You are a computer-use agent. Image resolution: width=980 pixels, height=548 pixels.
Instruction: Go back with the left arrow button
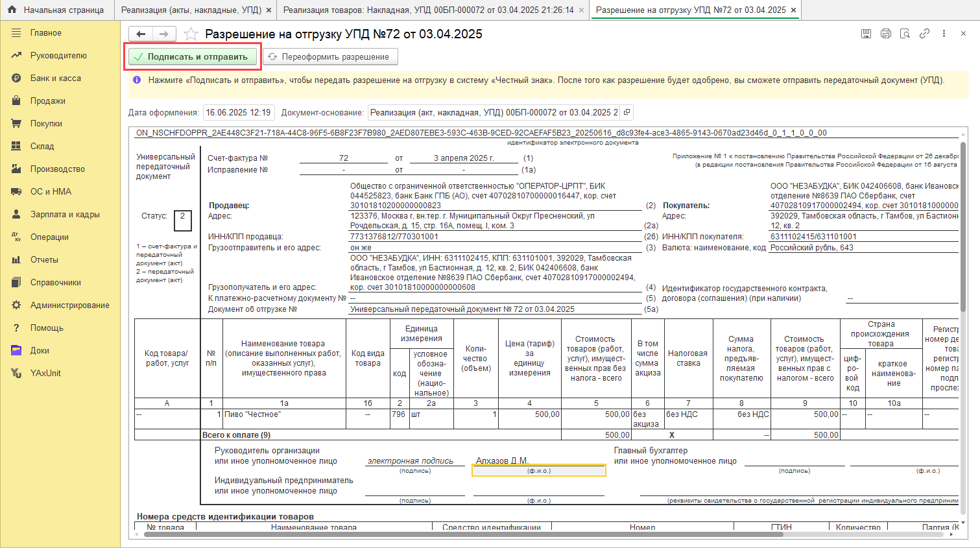click(141, 34)
